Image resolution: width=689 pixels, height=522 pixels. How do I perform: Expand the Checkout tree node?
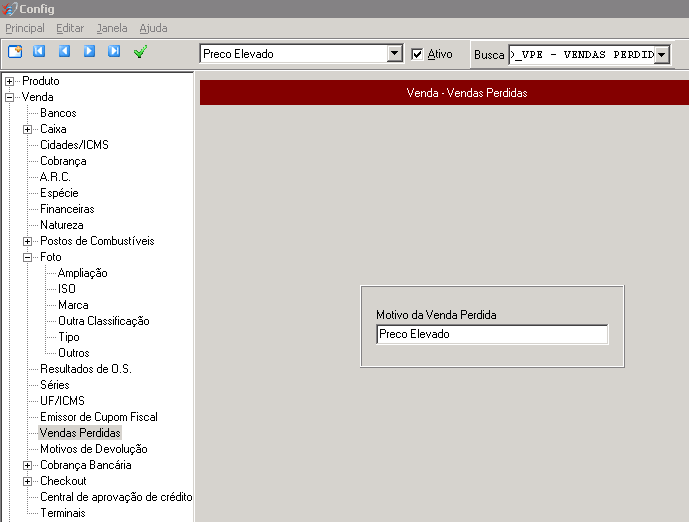(27, 482)
